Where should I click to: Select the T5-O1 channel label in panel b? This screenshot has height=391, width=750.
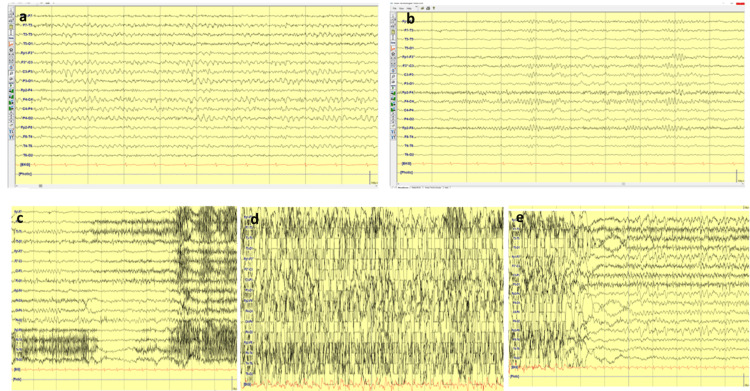409,48
